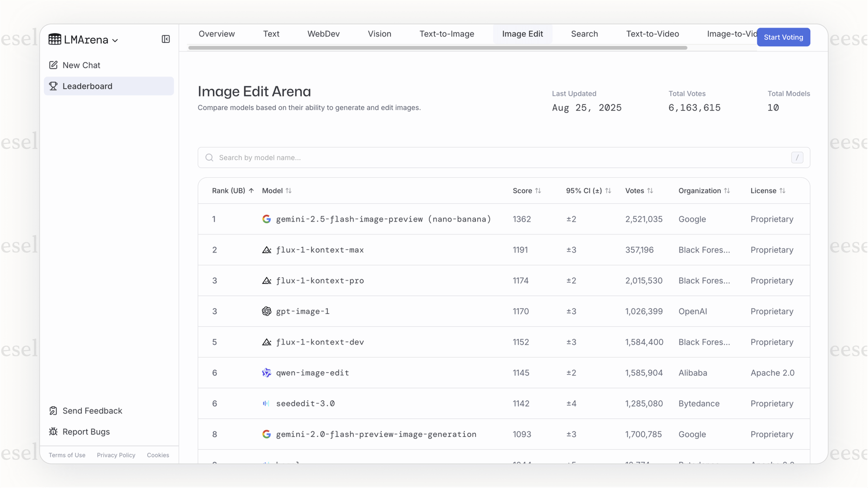Click the LMArena grid logo icon
Image resolution: width=868 pixels, height=488 pixels.
tap(55, 39)
